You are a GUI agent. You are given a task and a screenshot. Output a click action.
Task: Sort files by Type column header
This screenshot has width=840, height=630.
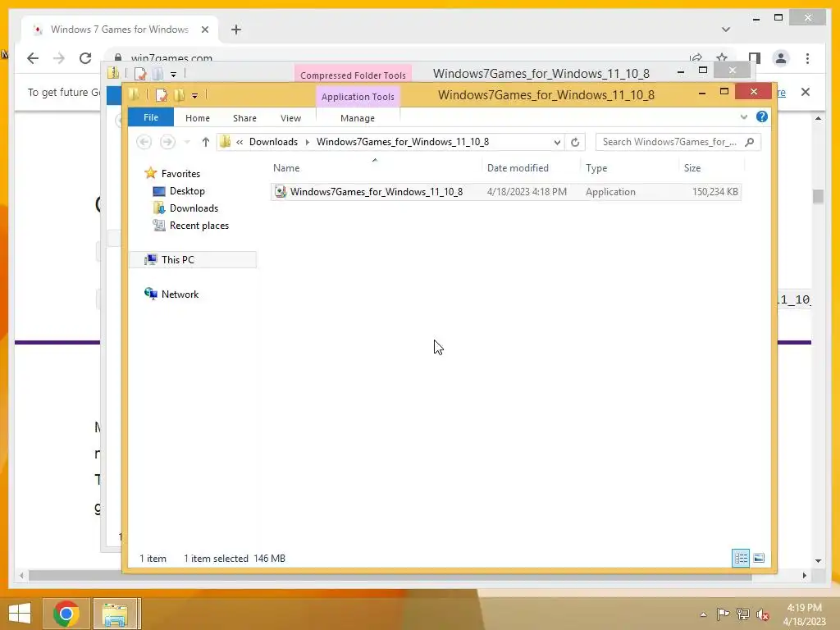596,167
